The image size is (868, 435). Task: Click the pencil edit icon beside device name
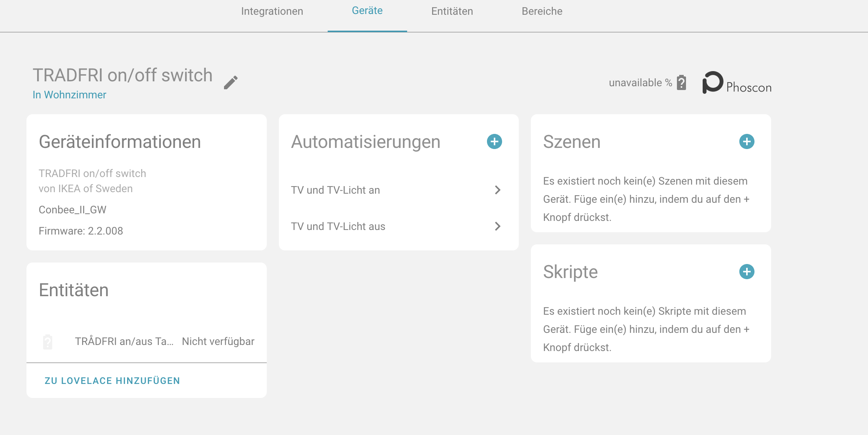(x=230, y=82)
